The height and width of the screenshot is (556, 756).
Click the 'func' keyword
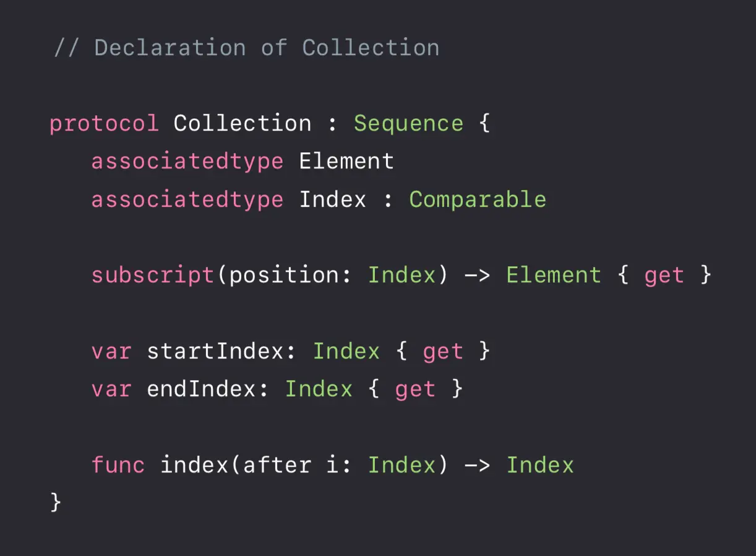[118, 465]
